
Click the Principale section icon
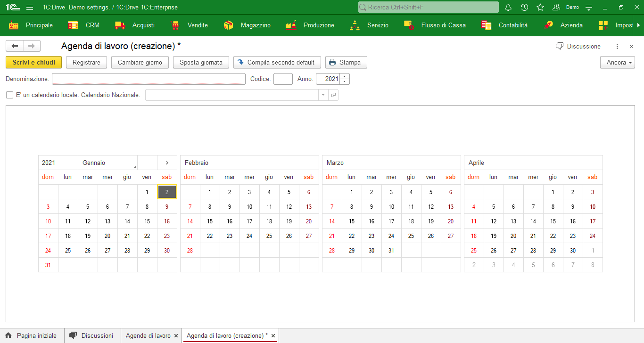tap(14, 25)
